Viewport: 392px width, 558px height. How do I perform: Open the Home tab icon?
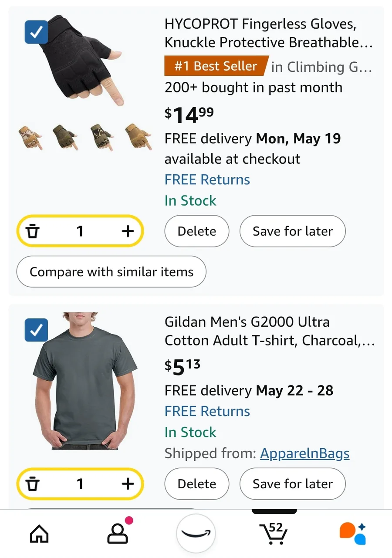[39, 533]
